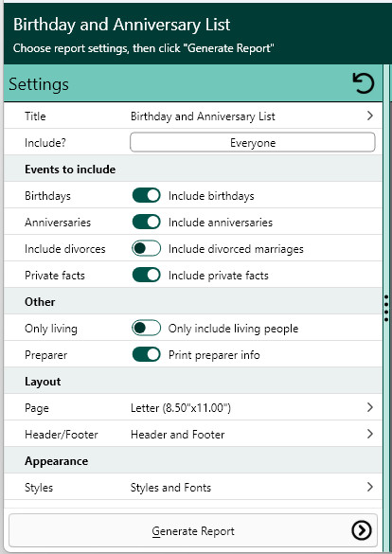This screenshot has height=554, width=392.
Task: Open Title setting via its chevron
Action: (x=370, y=116)
